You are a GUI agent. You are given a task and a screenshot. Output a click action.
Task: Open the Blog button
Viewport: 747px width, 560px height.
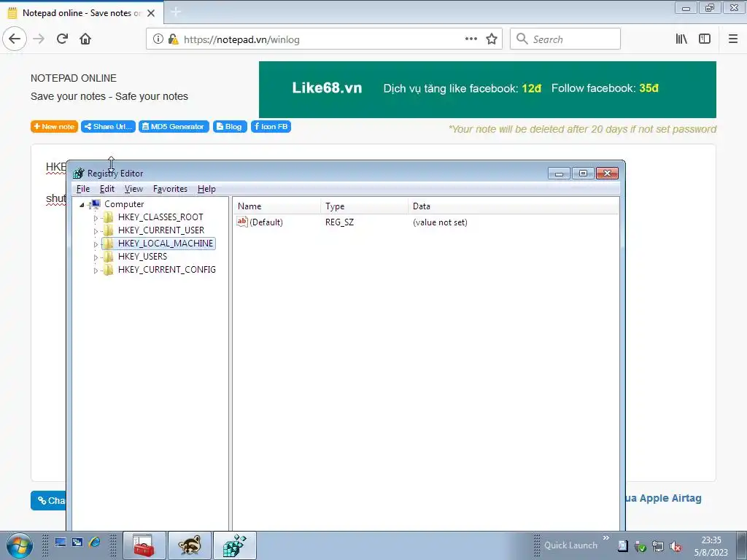click(230, 127)
